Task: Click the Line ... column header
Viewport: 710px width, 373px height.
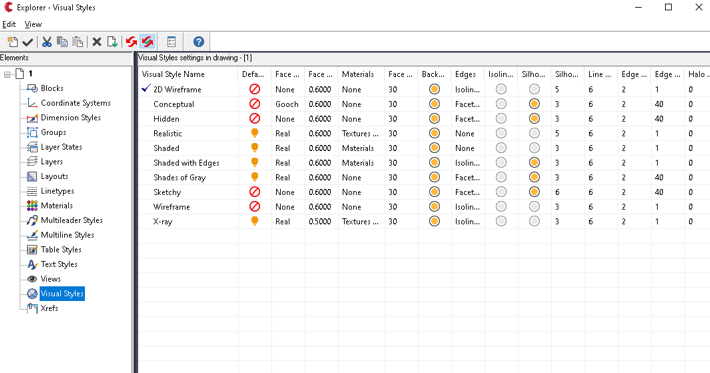Action: pos(601,74)
